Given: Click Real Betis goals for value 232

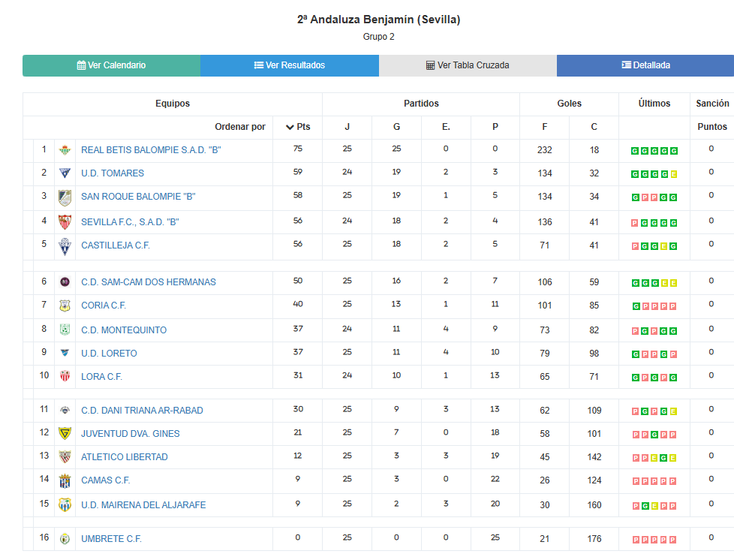Looking at the screenshot, I should pyautogui.click(x=544, y=150).
